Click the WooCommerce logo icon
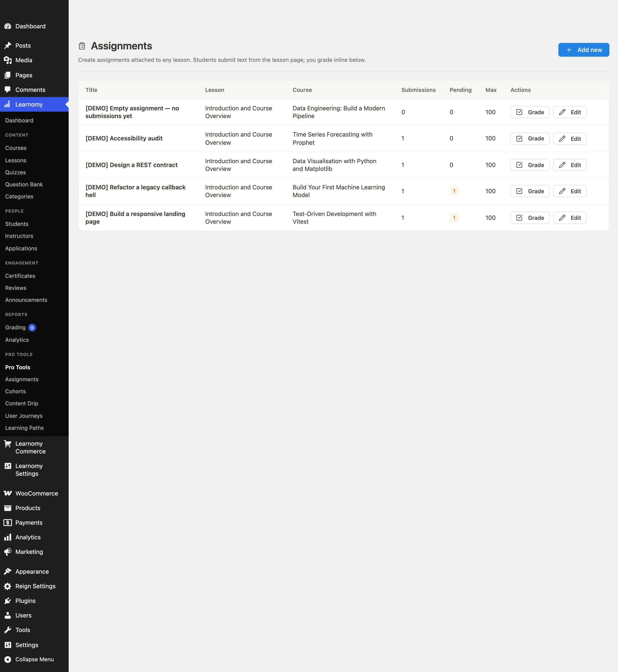The width and height of the screenshot is (618, 672). point(8,493)
